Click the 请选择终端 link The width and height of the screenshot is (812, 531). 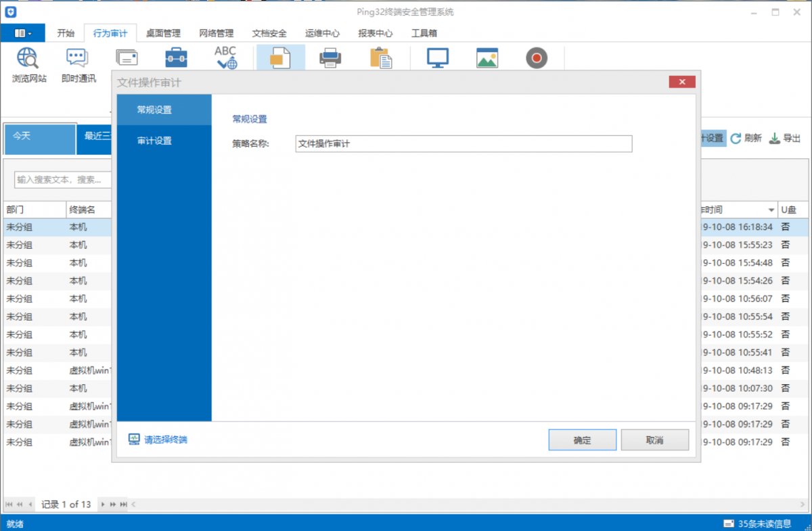[x=158, y=440]
